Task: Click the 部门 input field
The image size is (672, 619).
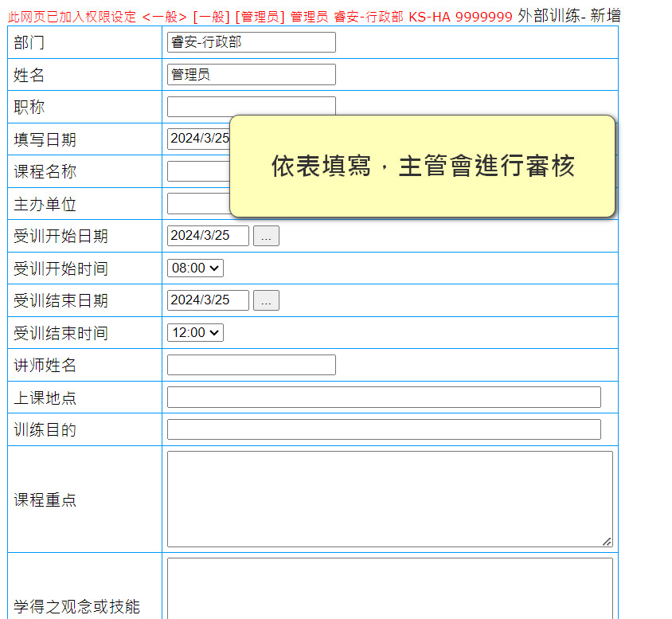Action: click(x=251, y=42)
